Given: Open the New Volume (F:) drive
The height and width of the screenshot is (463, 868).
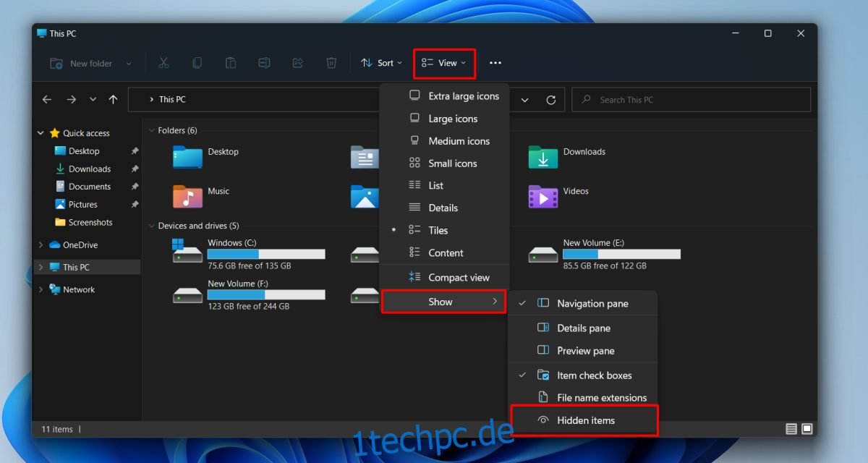Looking at the screenshot, I should coord(249,294).
